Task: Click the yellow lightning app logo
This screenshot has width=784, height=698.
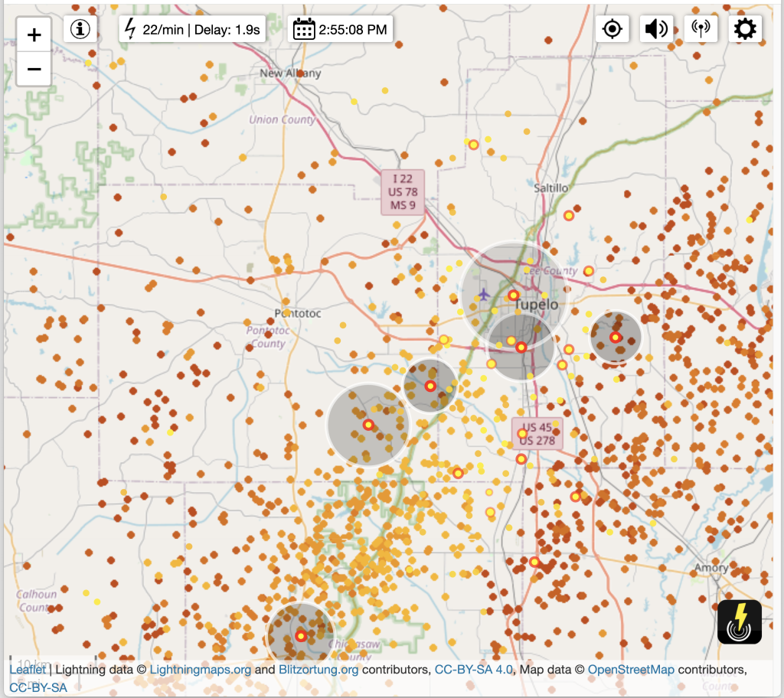Action: 740,621
